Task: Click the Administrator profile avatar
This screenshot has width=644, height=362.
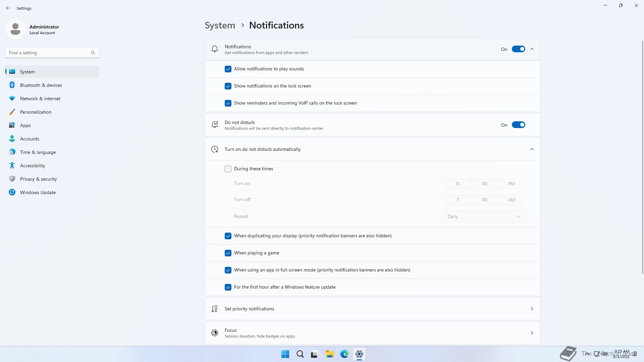Action: (15, 29)
